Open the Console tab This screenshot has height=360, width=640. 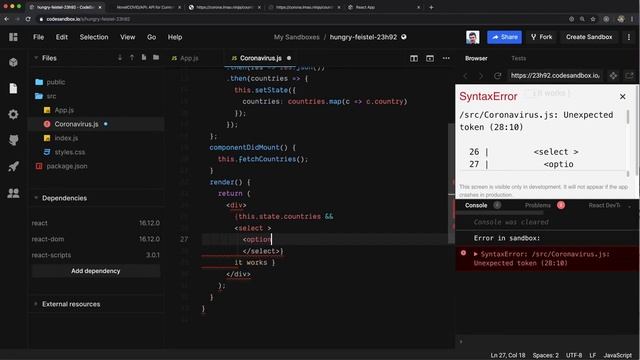476,205
